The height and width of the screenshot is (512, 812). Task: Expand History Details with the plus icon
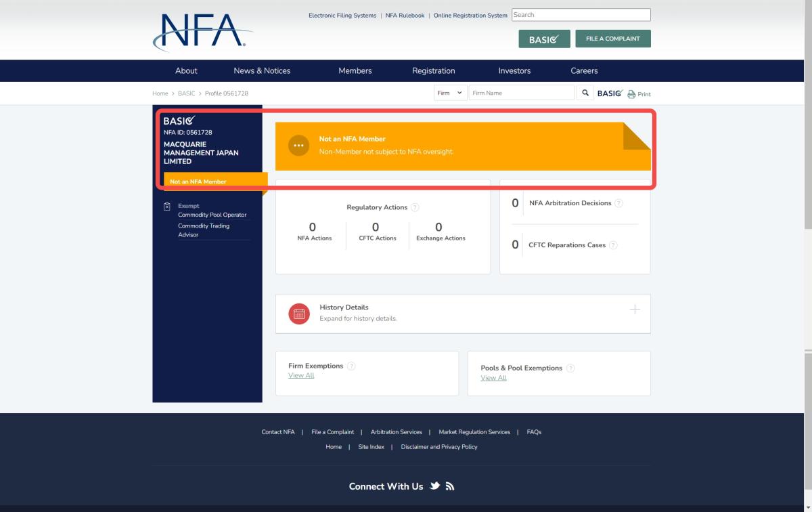coord(635,310)
